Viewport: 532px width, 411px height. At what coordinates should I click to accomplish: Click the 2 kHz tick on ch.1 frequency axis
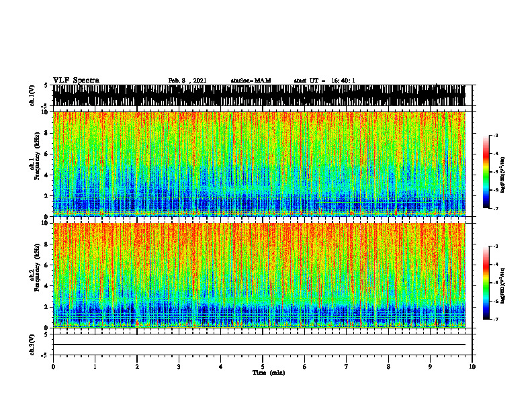pos(47,196)
